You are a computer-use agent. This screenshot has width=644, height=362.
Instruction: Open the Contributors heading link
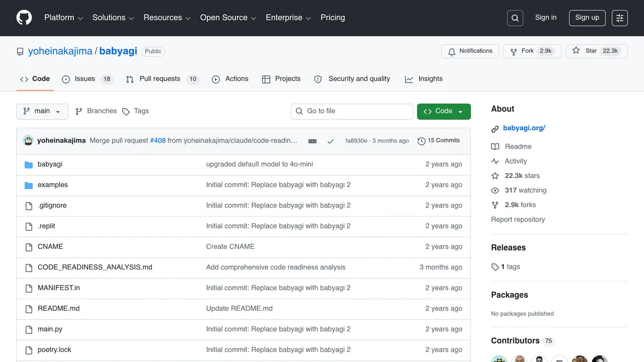click(515, 341)
